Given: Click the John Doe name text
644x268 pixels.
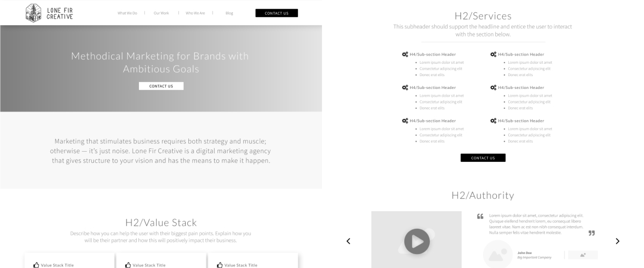Looking at the screenshot, I should (x=525, y=252).
